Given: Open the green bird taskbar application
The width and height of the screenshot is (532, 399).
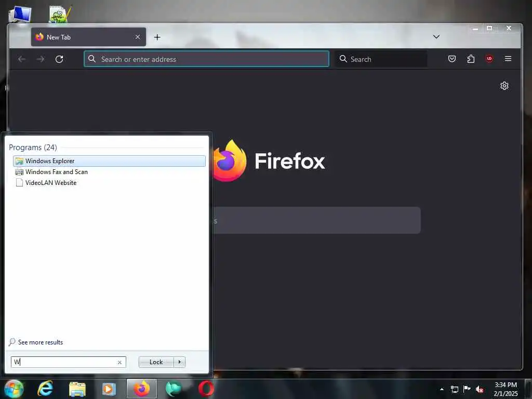Looking at the screenshot, I should click(174, 389).
